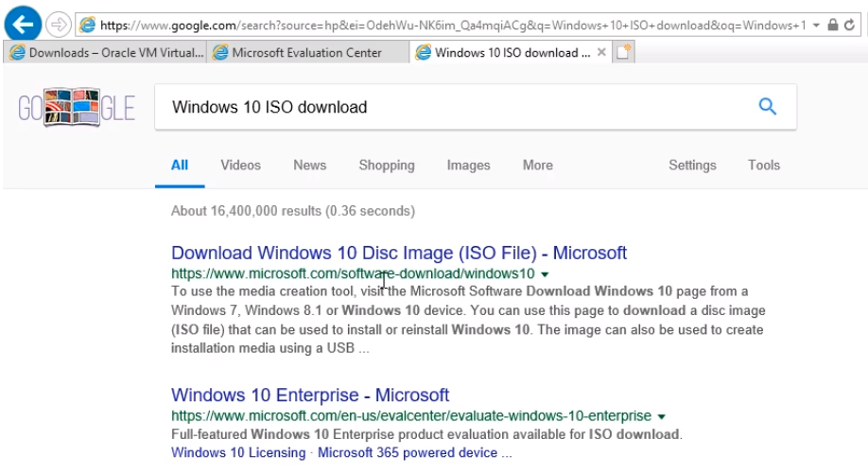This screenshot has height=475, width=868.
Task: Switch to Microsoft Evaluation Center tab
Action: [x=307, y=53]
